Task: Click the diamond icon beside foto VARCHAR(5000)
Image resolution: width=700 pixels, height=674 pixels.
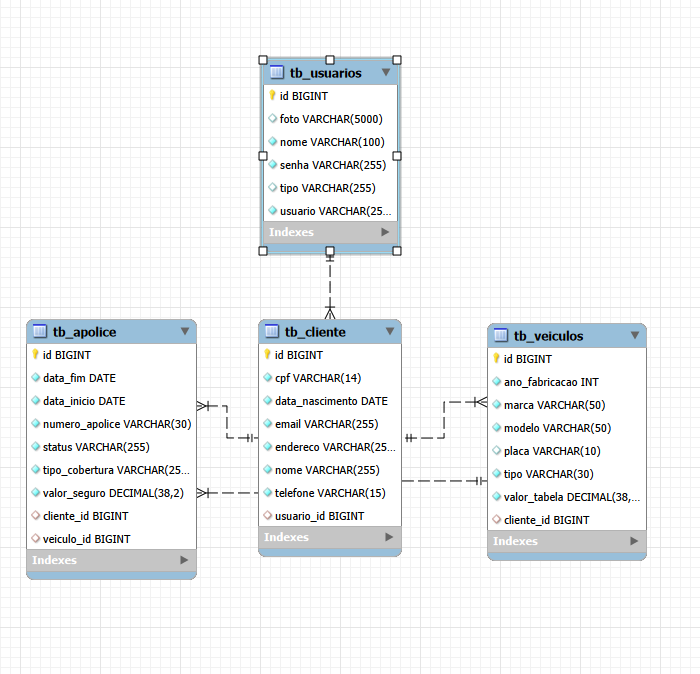Action: coord(272,118)
